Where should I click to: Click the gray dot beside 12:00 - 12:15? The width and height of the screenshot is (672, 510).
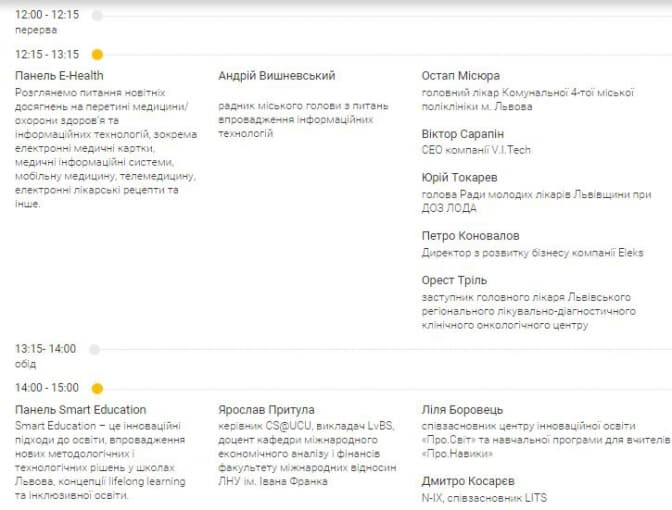pyautogui.click(x=96, y=16)
